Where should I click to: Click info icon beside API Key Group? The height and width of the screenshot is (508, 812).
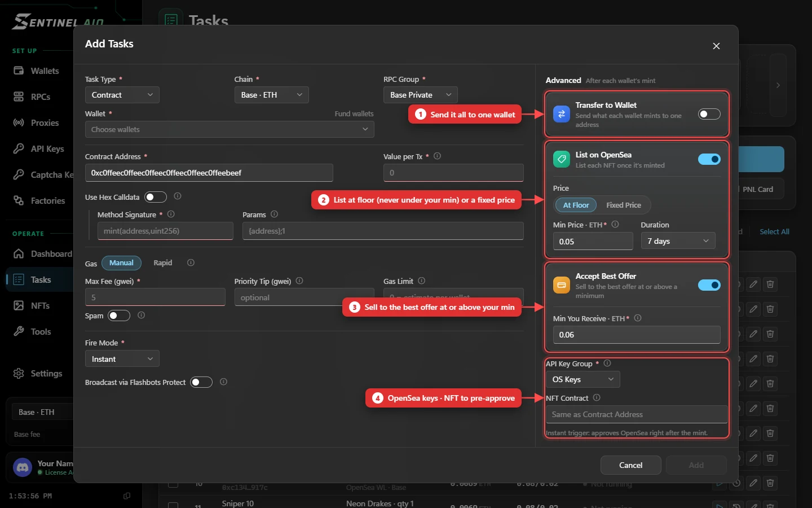tap(607, 364)
